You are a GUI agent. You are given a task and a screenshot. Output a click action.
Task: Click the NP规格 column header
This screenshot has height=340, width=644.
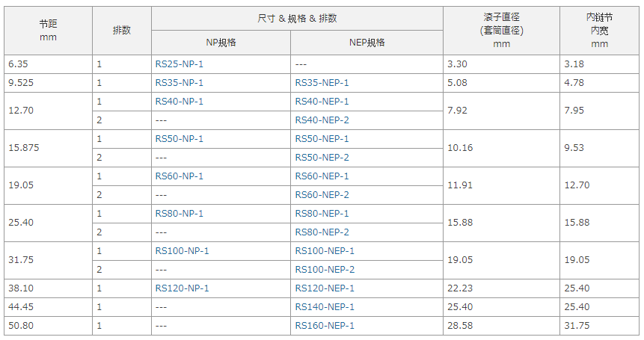[x=221, y=43]
